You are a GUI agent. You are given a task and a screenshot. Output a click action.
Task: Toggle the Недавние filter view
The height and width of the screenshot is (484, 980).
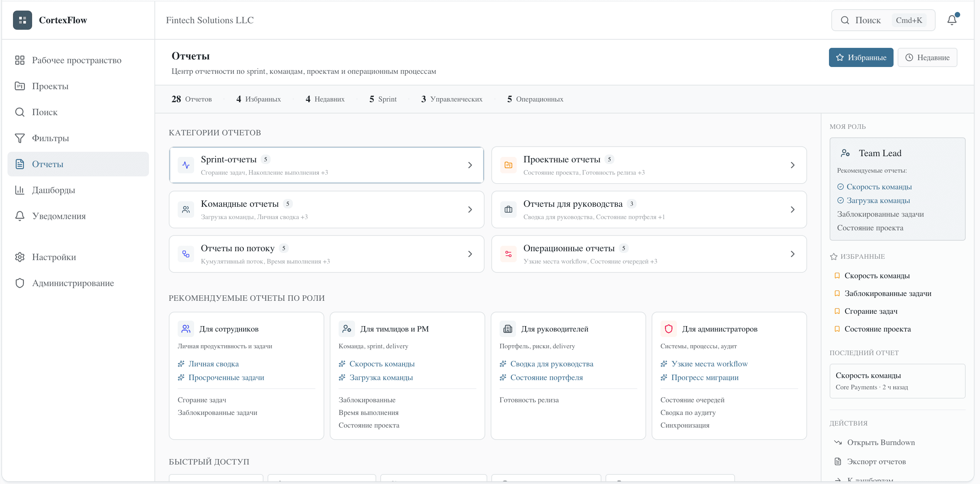(x=927, y=57)
